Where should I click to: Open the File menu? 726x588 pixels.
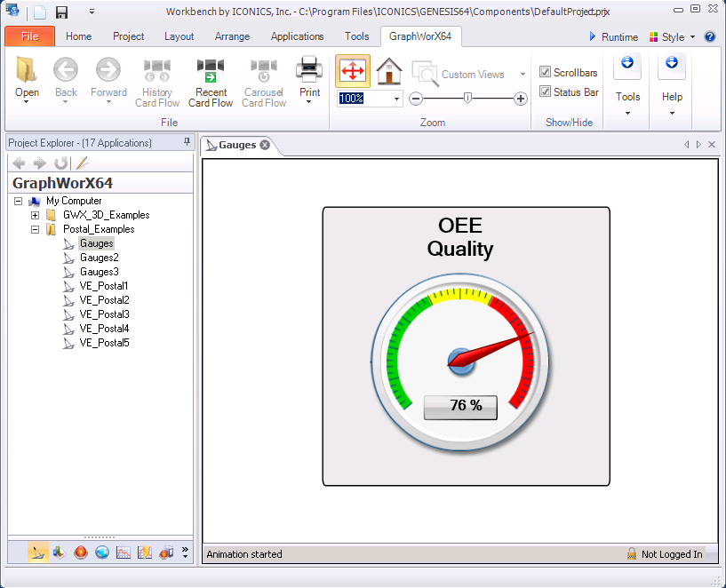[x=29, y=36]
